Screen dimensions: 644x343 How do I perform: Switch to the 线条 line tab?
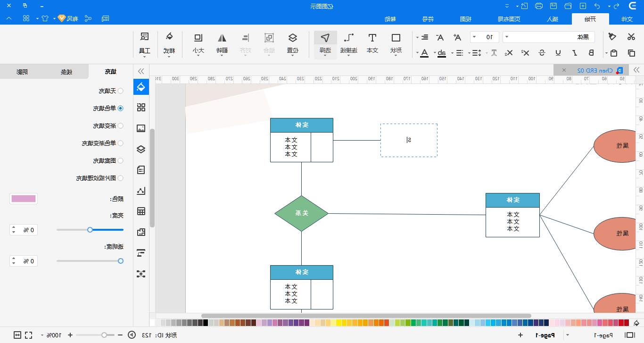pos(66,72)
